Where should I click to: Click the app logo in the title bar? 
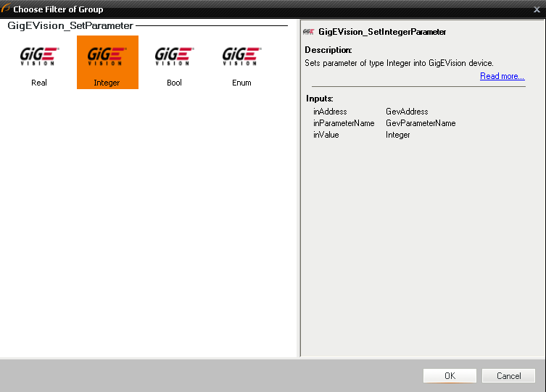tap(6, 8)
